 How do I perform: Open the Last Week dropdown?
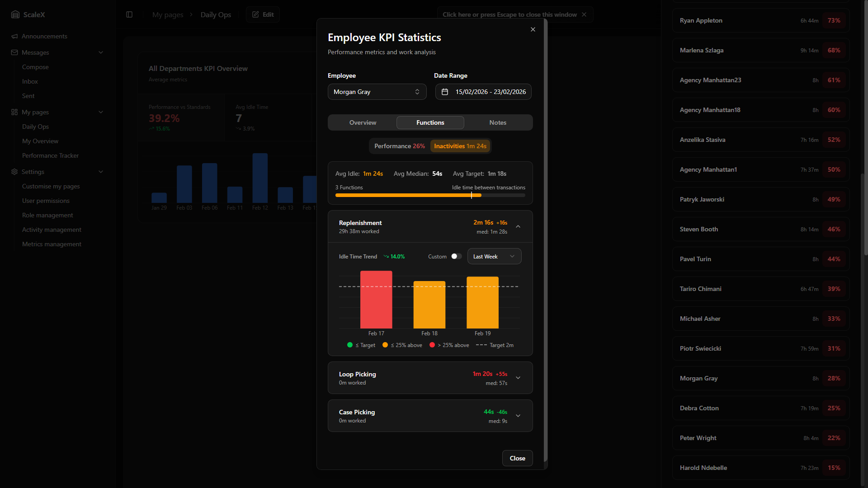494,256
